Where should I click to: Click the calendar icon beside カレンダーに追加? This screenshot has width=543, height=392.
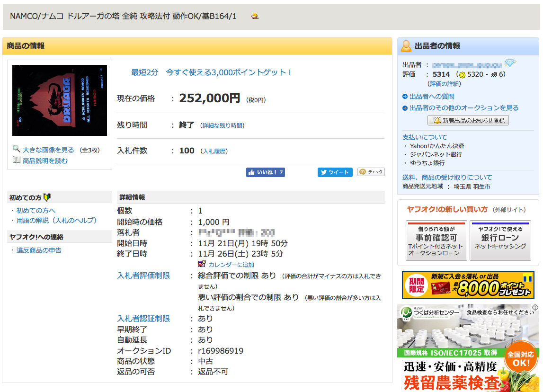tap(202, 264)
